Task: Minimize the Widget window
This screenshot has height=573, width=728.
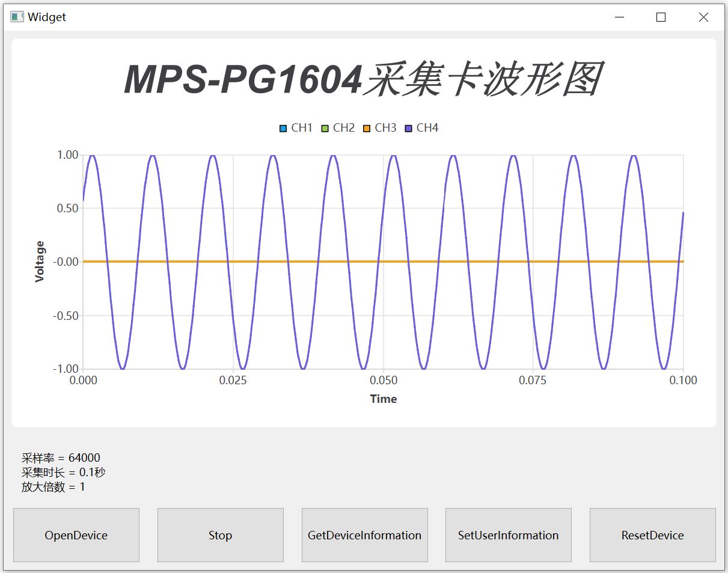Action: [x=620, y=17]
